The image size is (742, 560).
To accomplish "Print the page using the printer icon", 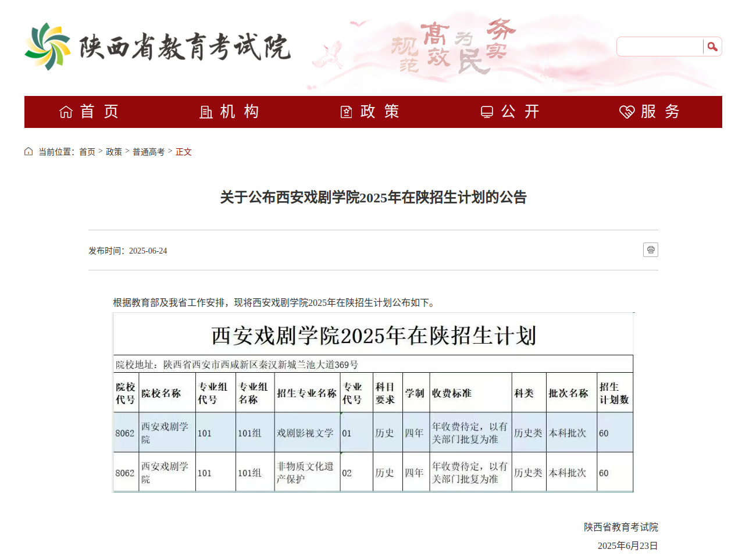I will click(651, 249).
